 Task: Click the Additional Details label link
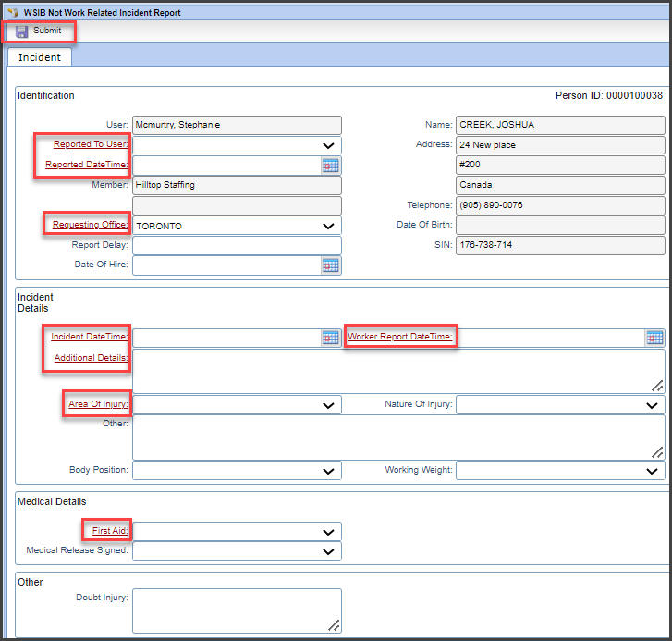pyautogui.click(x=91, y=358)
